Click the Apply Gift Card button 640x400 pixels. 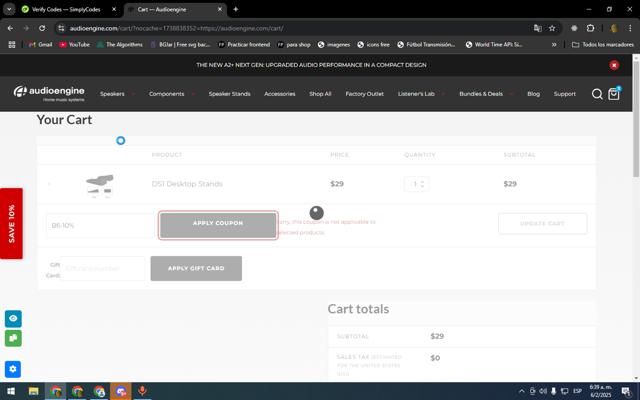pos(196,268)
